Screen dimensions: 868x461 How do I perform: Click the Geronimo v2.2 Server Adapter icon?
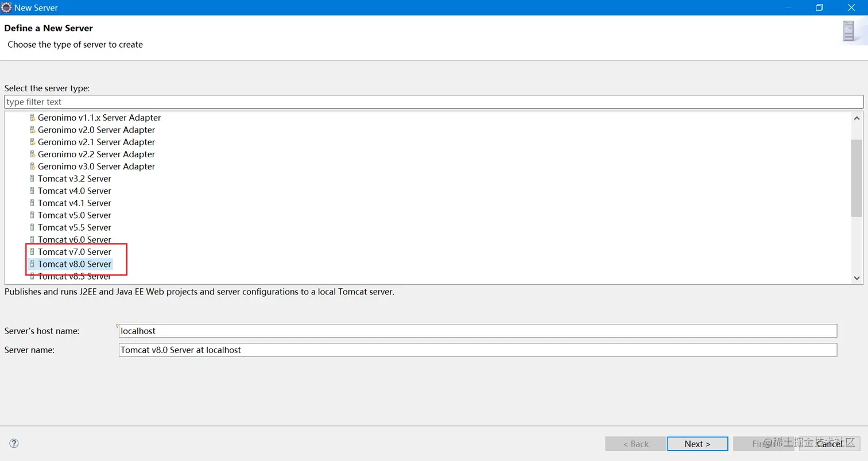click(32, 154)
